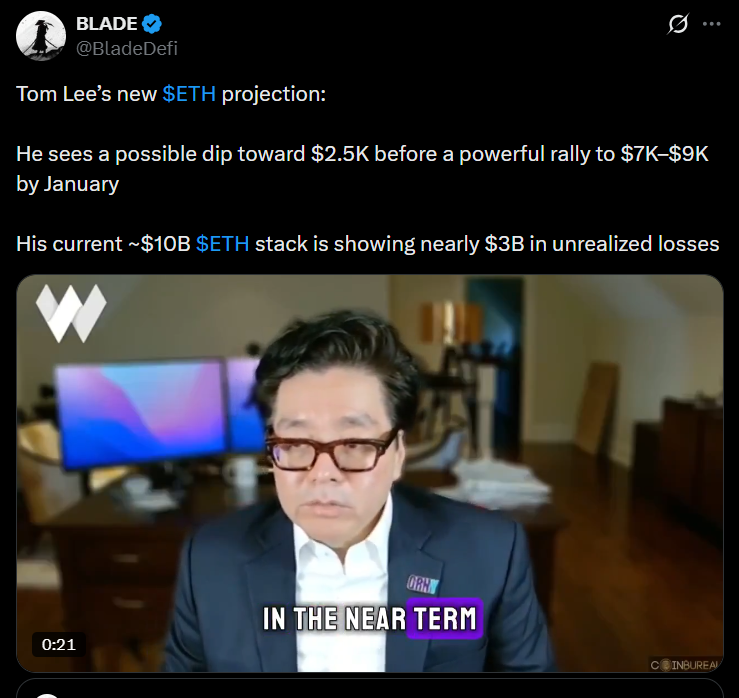The image size is (739, 698).
Task: Click the sentence about $3B unrealized losses
Action: click(368, 244)
